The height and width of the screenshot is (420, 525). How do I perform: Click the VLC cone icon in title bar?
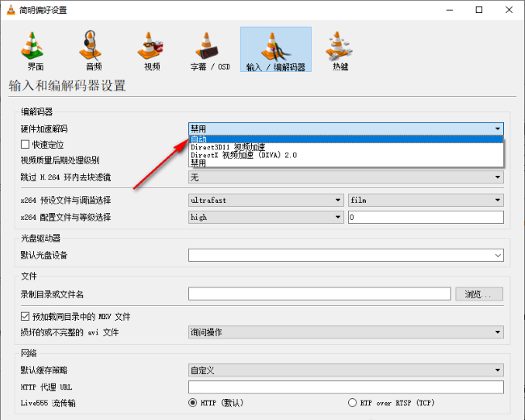pos(11,10)
